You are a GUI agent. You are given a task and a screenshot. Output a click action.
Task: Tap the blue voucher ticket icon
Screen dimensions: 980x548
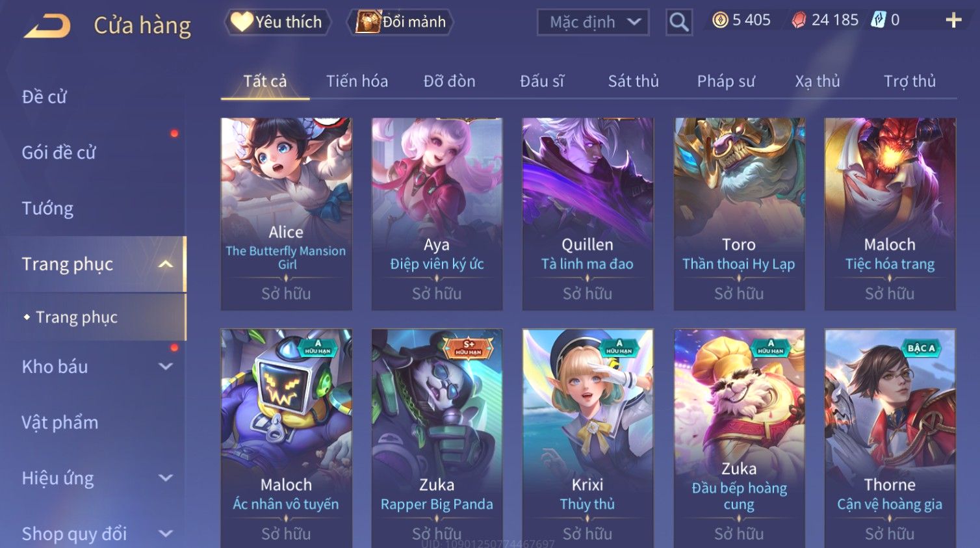(879, 20)
